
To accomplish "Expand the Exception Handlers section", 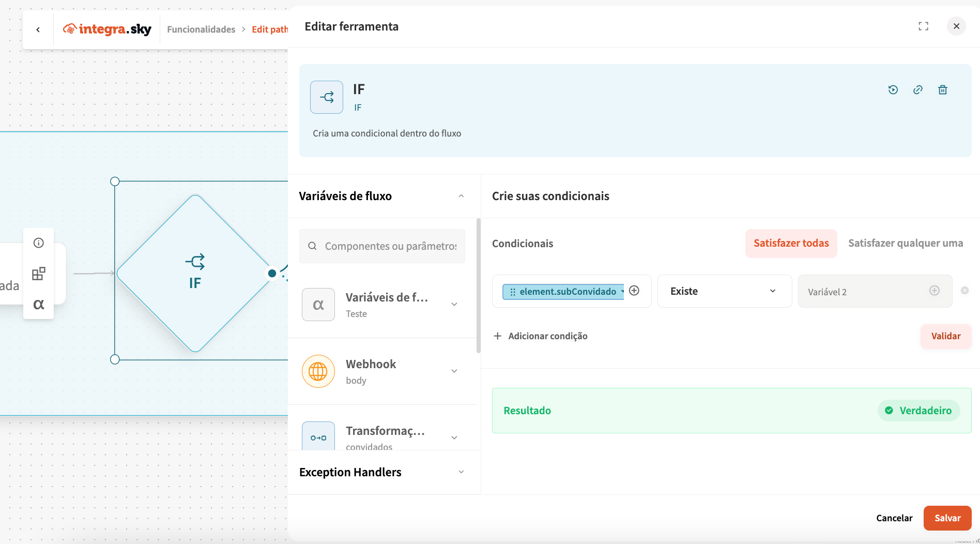I will tap(461, 472).
